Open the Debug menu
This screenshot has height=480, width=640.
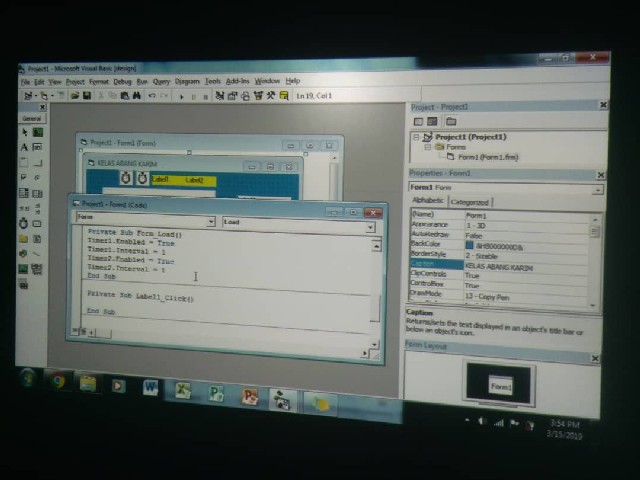tap(122, 81)
